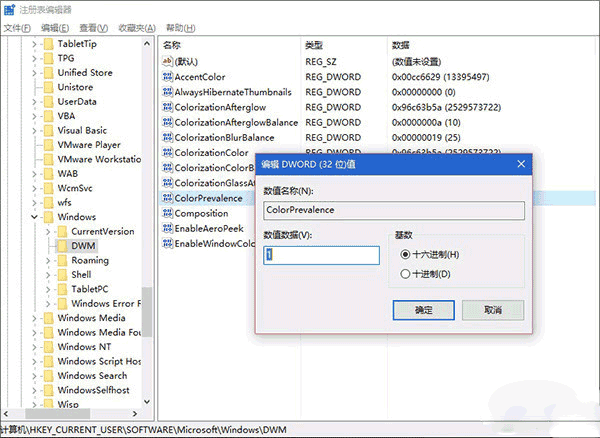Confirm the dialog with 确定 button
The height and width of the screenshot is (438, 600).
click(424, 310)
